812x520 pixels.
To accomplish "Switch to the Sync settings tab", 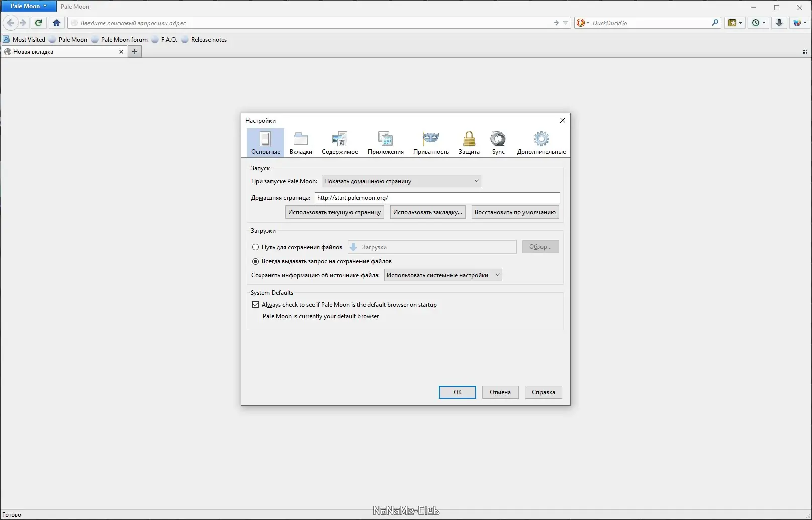I will 498,143.
